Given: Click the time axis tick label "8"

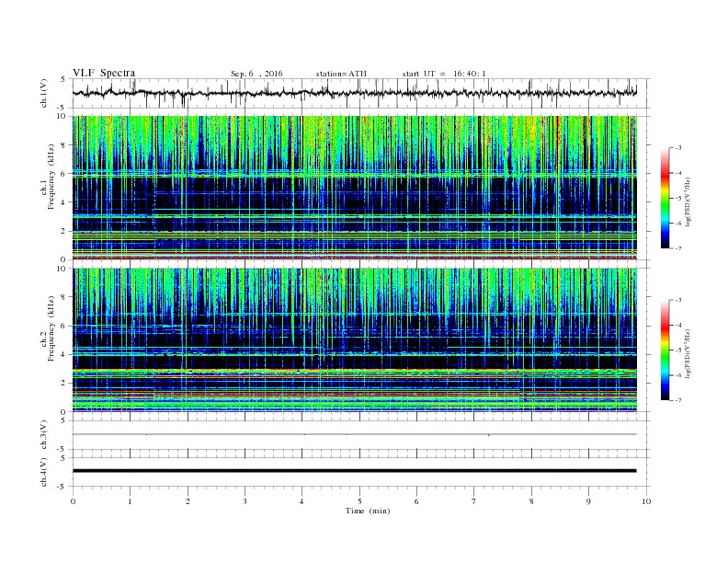Looking at the screenshot, I should pyautogui.click(x=531, y=501).
